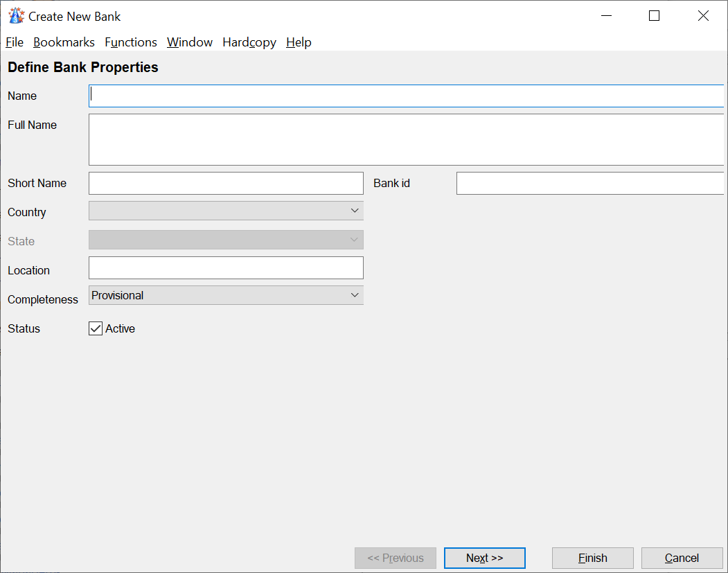Cancel the new bank creation
Screen dimensions: 728x573
coord(682,558)
